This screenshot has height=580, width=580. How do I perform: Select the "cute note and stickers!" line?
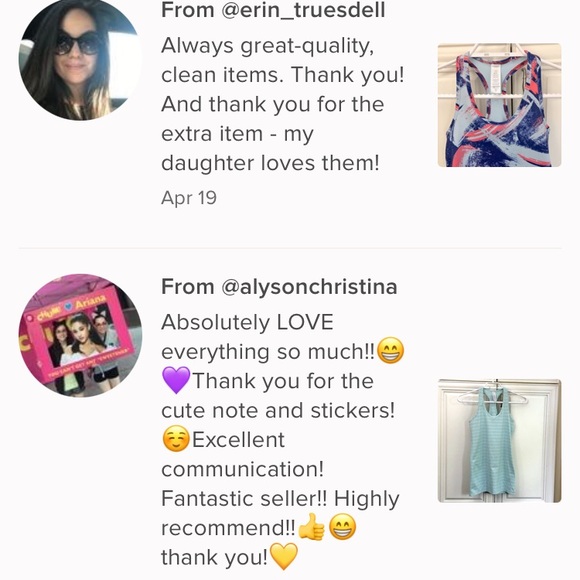(x=278, y=411)
